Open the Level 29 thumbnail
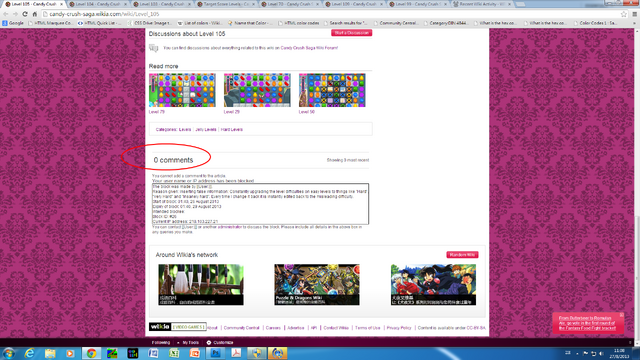The image size is (640, 360). [x=257, y=90]
